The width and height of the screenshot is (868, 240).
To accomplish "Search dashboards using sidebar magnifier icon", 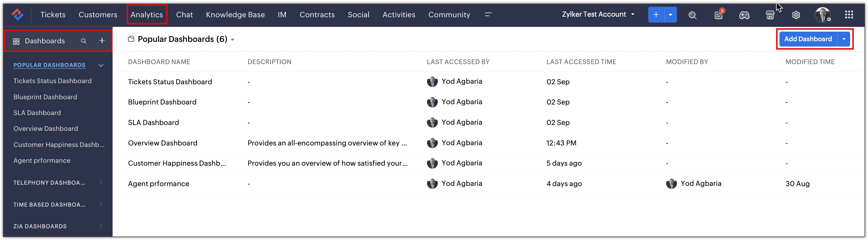I will 84,41.
